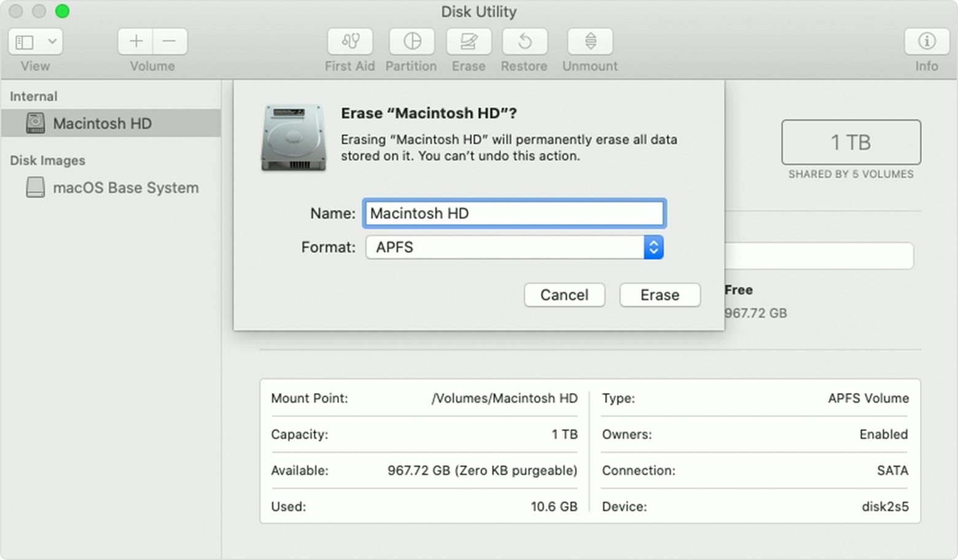Select Macintosh HD in the sidebar
The image size is (958, 560).
tap(111, 123)
